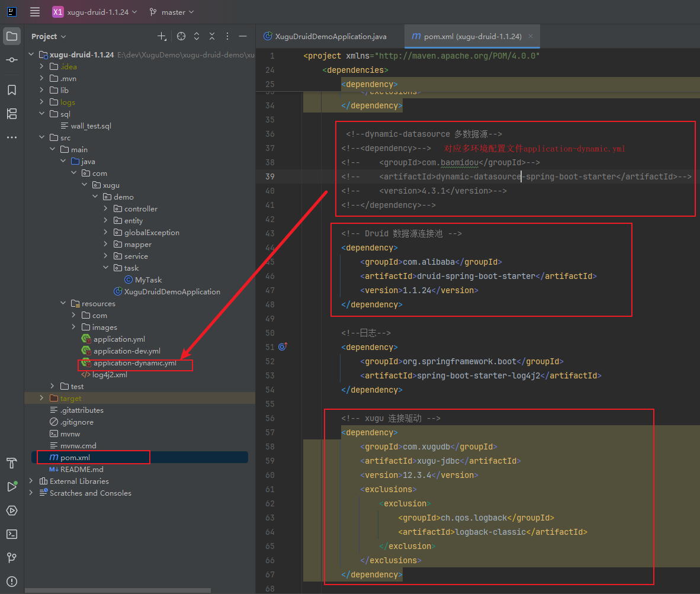The width and height of the screenshot is (700, 594).
Task: Open the Structure tool window icon
Action: (x=12, y=114)
